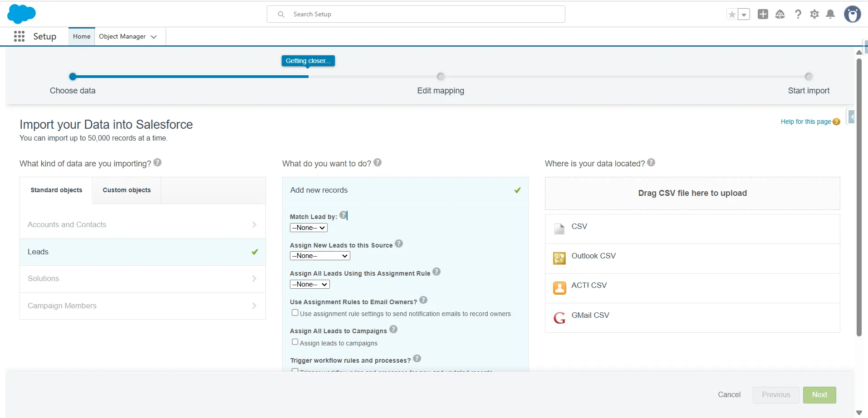Click the 'Campaign Members' label
This screenshot has height=418, width=868.
62,306
